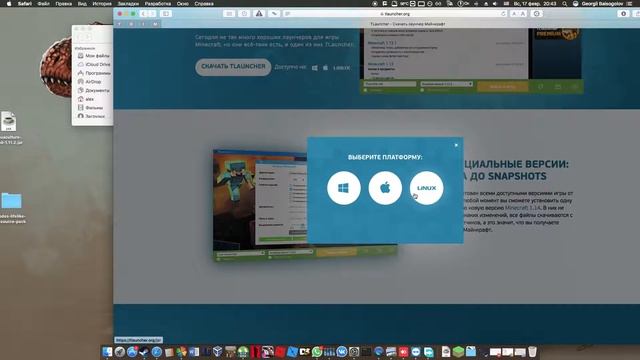Image resolution: width=640 pixels, height=360 pixels.
Task: Select Фильмы in the Finder sidebar
Action: pos(90,107)
